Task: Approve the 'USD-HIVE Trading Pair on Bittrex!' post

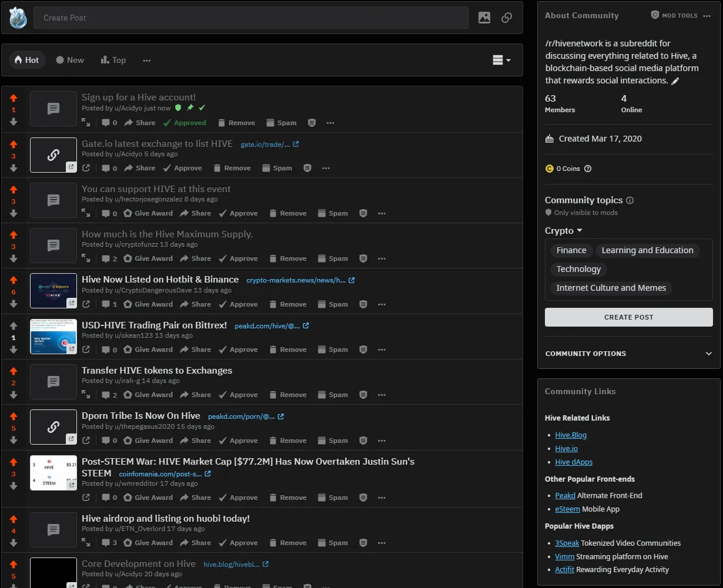Action: 238,350
